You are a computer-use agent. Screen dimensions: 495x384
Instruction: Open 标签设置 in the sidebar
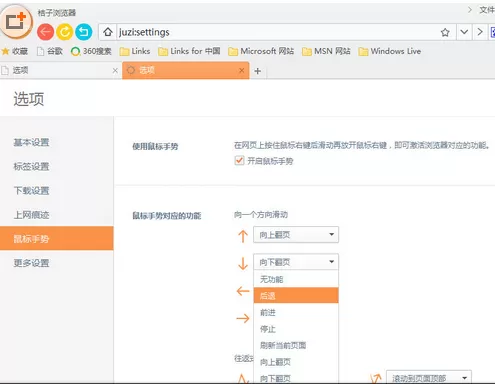(x=31, y=167)
